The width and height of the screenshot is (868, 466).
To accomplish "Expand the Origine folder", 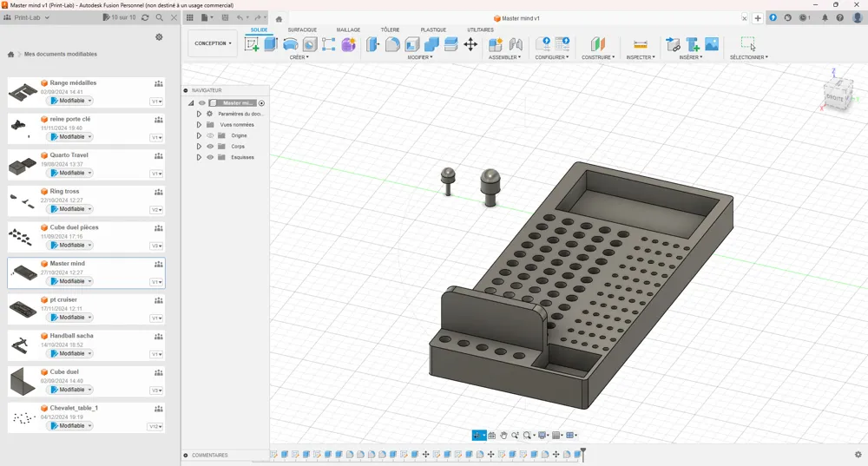I will point(199,135).
